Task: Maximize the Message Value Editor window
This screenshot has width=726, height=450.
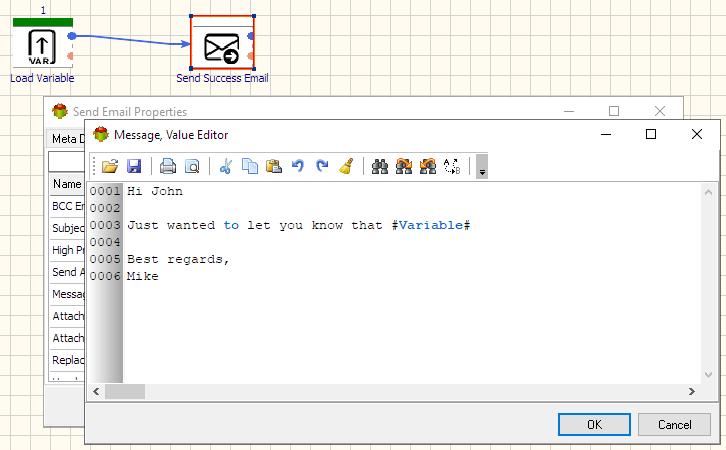Action: pos(651,134)
